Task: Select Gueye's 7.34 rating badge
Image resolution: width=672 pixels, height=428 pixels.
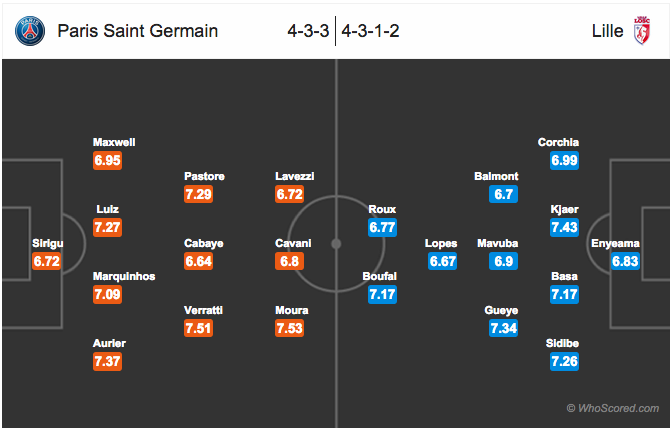Action: [x=504, y=328]
